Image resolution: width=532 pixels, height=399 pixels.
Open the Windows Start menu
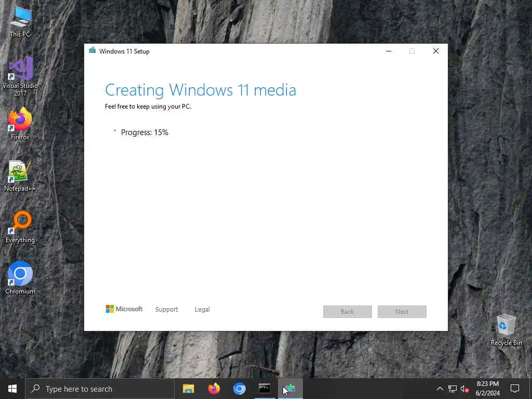(12, 389)
